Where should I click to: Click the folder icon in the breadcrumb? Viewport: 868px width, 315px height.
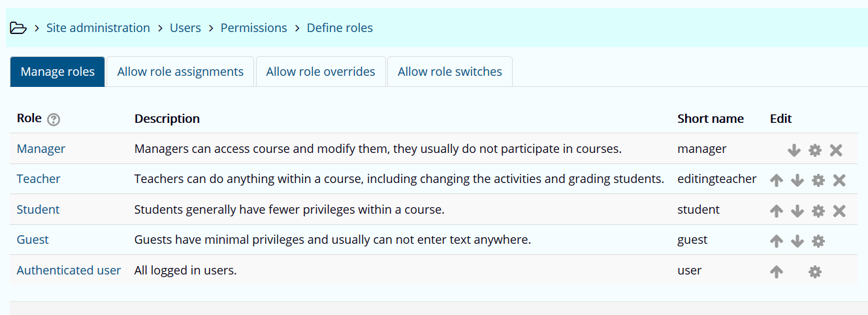(18, 28)
